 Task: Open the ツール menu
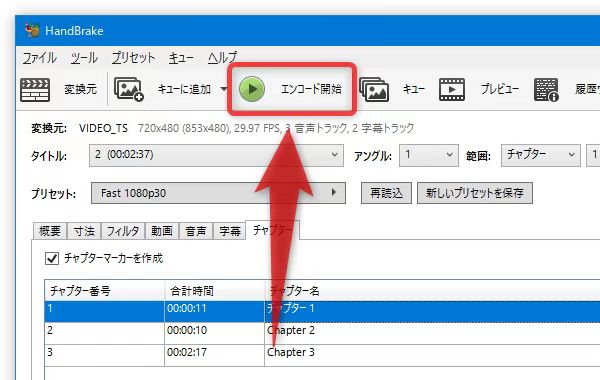click(x=84, y=58)
